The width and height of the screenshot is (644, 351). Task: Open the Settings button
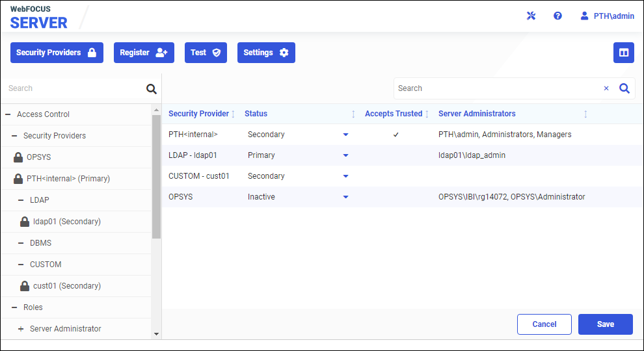(266, 53)
